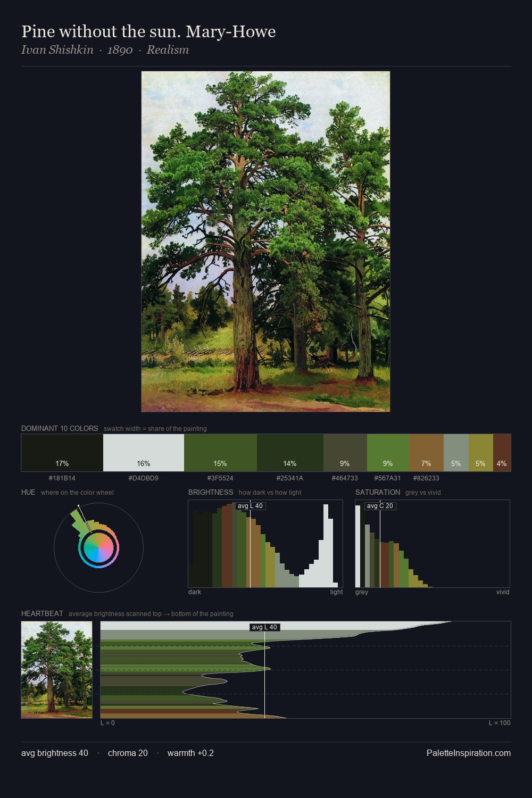The height and width of the screenshot is (798, 532).
Task: Click the heartbeat scan description caption
Action: 151,614
